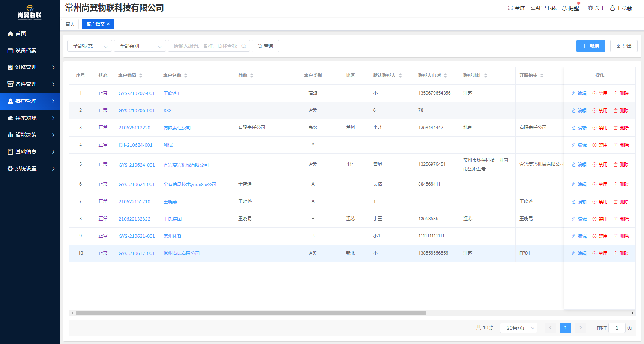This screenshot has width=644, height=344.
Task: Open the 20条/页 page size dropdown
Action: coord(518,328)
